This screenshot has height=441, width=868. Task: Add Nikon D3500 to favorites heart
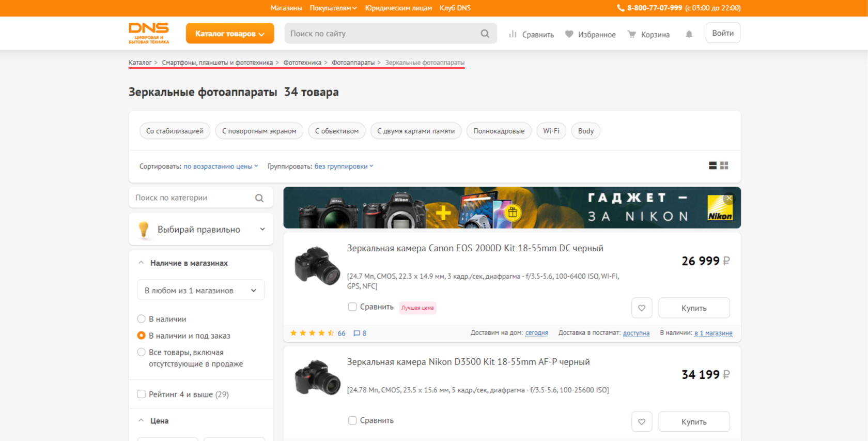(642, 422)
